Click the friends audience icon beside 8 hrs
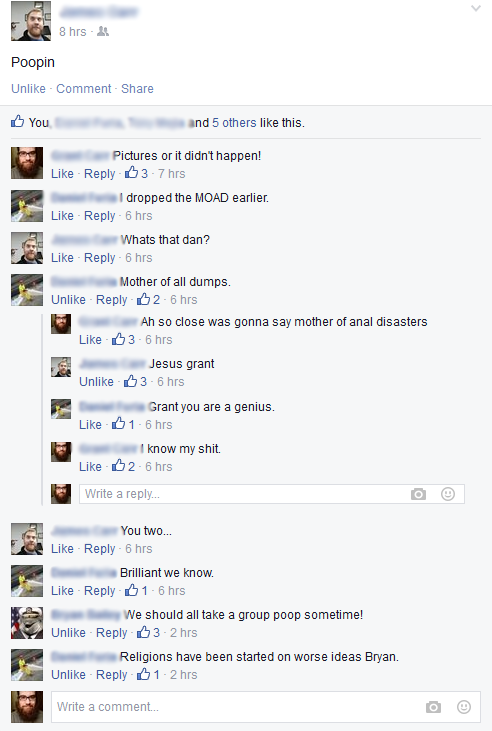Screen dimensions: 492x731 pos(103,31)
